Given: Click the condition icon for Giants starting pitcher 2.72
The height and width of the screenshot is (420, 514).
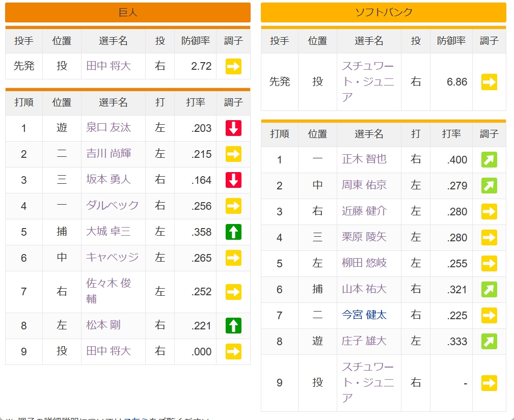Looking at the screenshot, I should click(233, 66).
